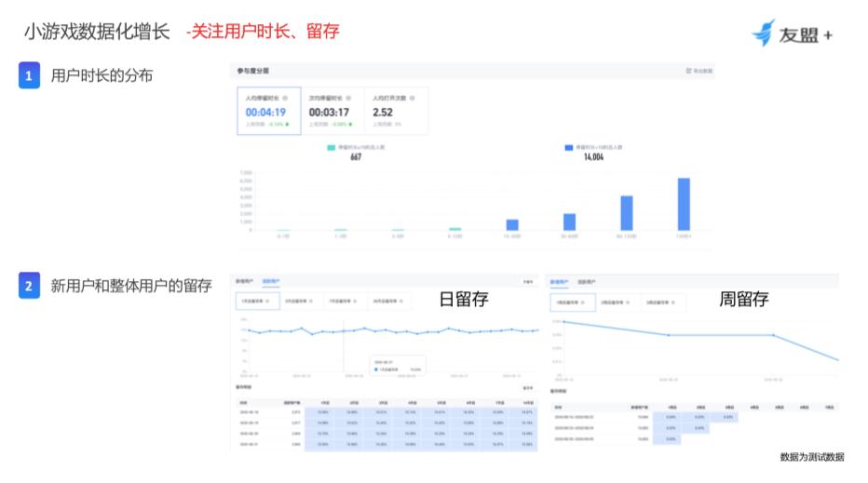868x483 pixels.
Task: Toggle the blue legend swatch above 14,004
Action: click(568, 148)
